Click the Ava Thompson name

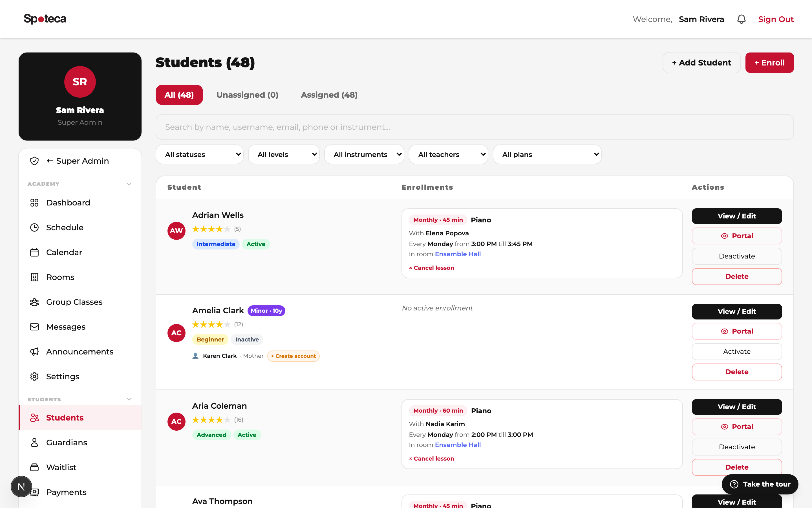click(222, 501)
